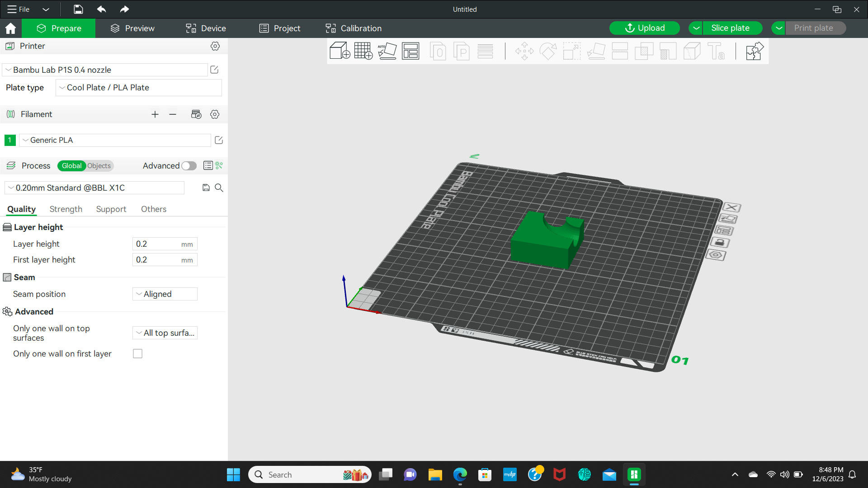
Task: Add a filament with plus icon
Action: click(155, 114)
